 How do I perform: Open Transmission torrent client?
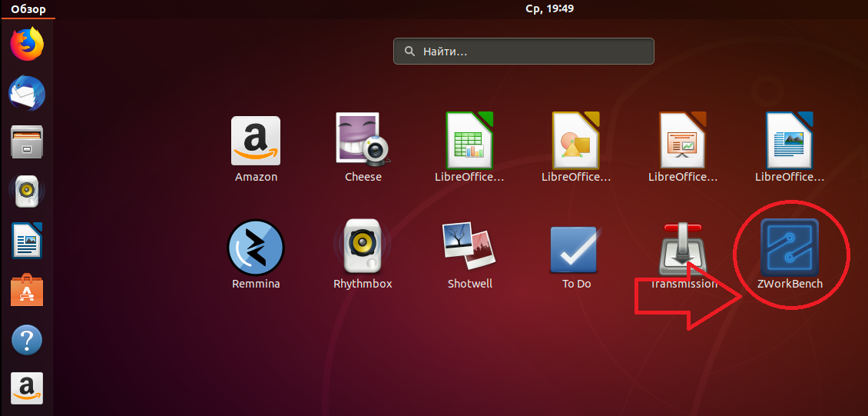click(683, 248)
